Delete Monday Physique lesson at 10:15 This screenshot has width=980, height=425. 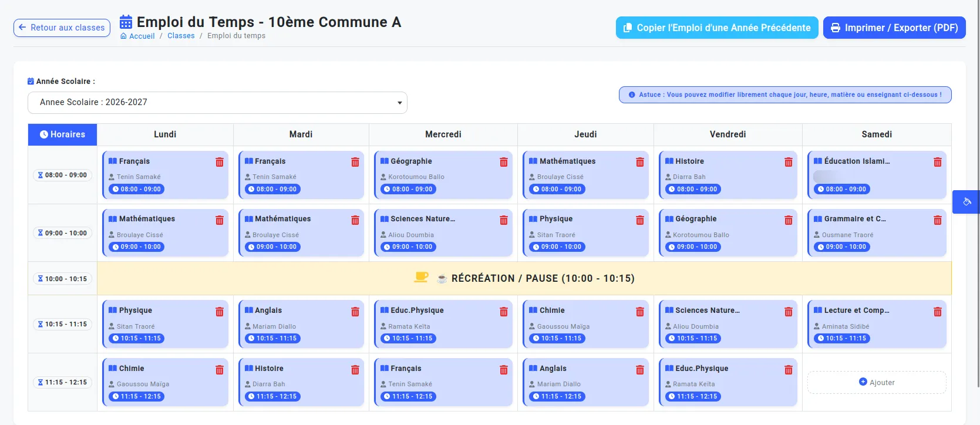(x=220, y=312)
